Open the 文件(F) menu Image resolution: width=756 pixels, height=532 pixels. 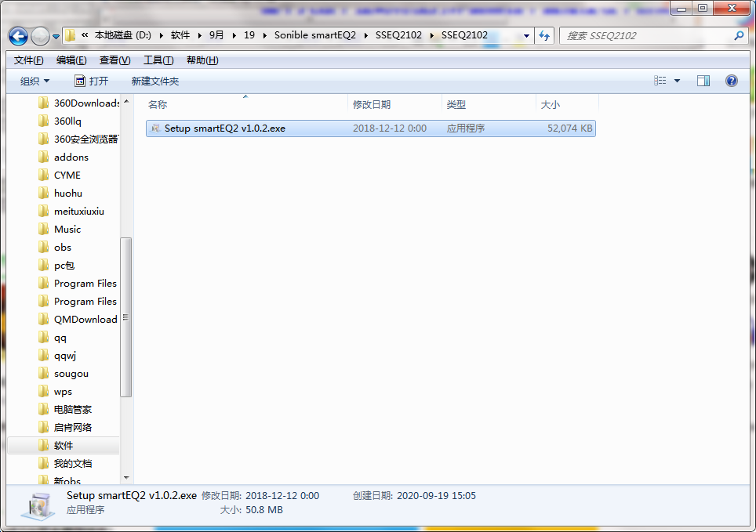28,60
